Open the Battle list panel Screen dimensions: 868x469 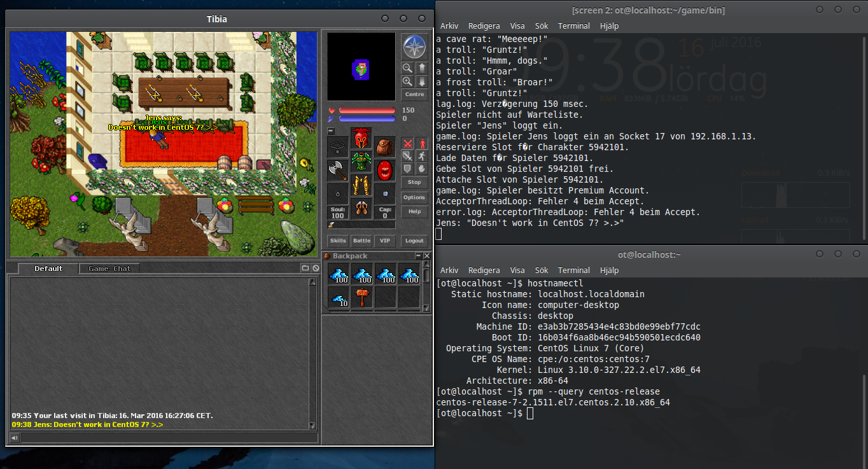pos(361,241)
